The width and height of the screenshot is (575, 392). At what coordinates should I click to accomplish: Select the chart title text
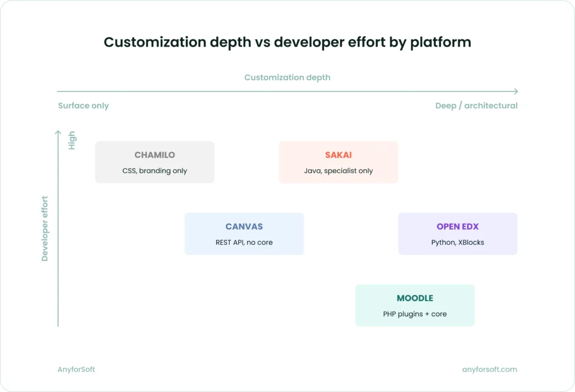tap(287, 42)
